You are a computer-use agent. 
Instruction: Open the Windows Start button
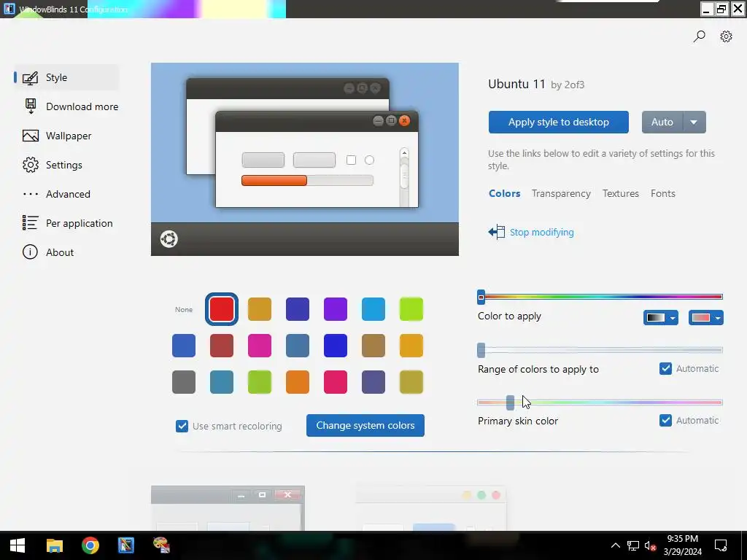(18, 545)
